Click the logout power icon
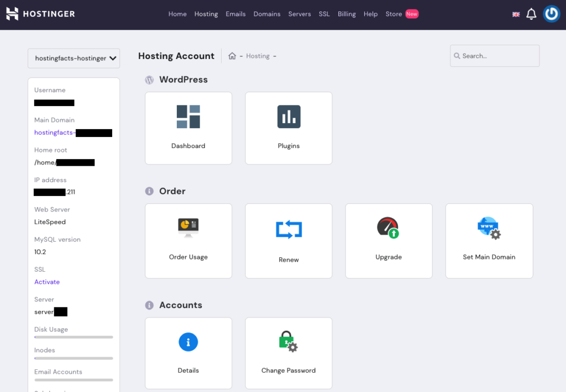566x392 pixels. (551, 14)
